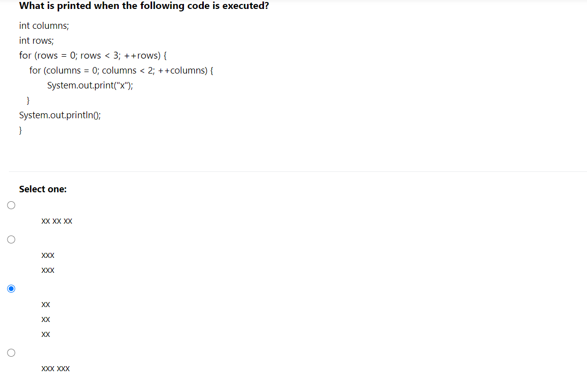The width and height of the screenshot is (587, 392).
Task: Click the 'System.out.println()' code line
Action: pos(60,115)
